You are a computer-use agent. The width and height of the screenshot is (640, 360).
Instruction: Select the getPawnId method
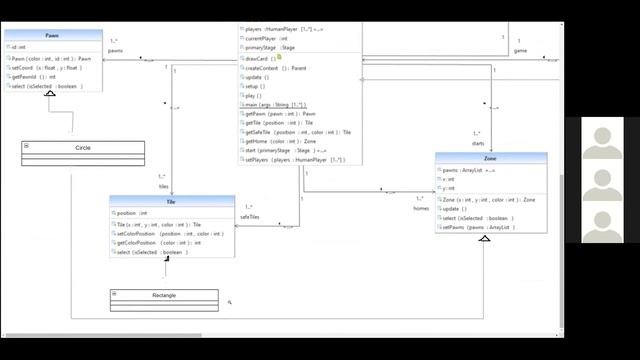click(x=31, y=77)
